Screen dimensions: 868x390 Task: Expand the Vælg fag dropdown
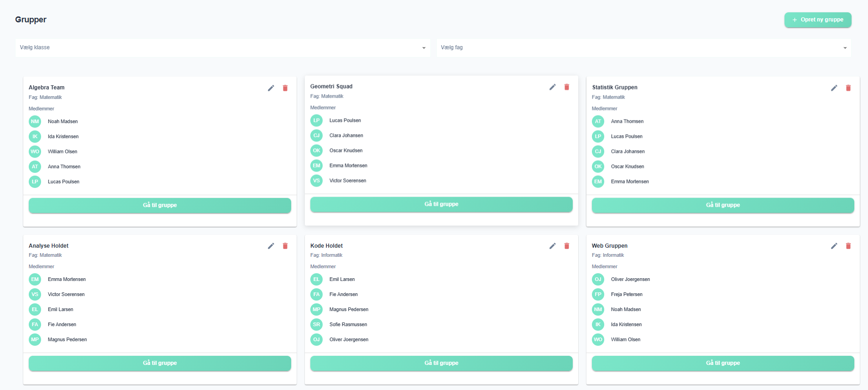[x=643, y=47]
